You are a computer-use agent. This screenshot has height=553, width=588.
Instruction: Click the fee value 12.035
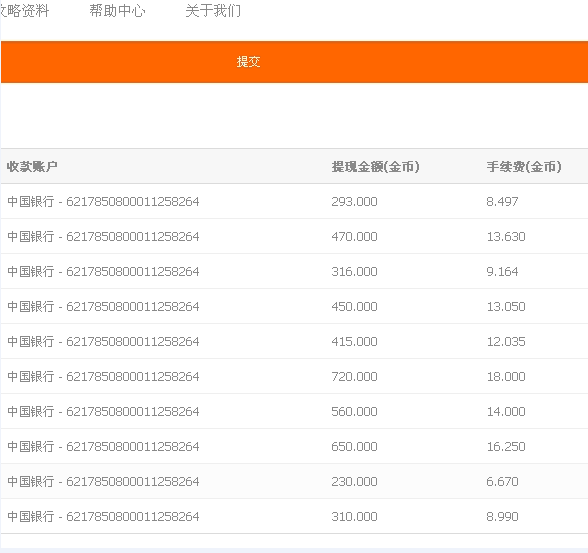tap(506, 342)
